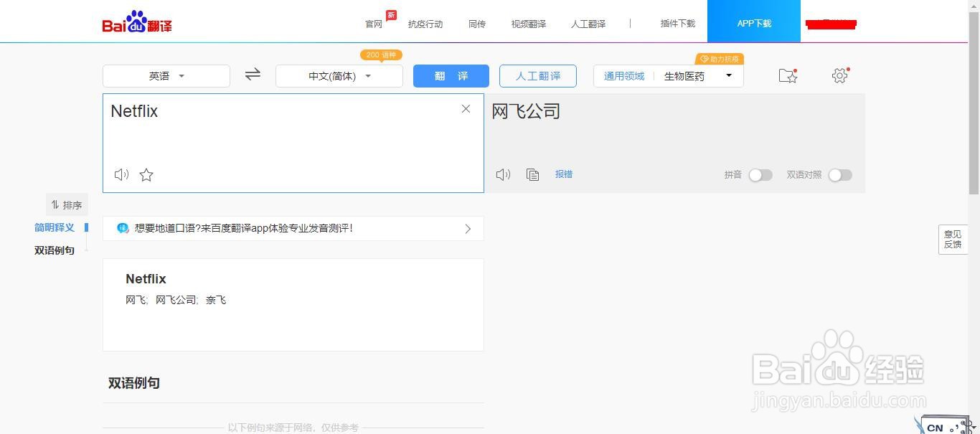Open 同传 in top navigation
This screenshot has width=980, height=434.
[x=477, y=24]
